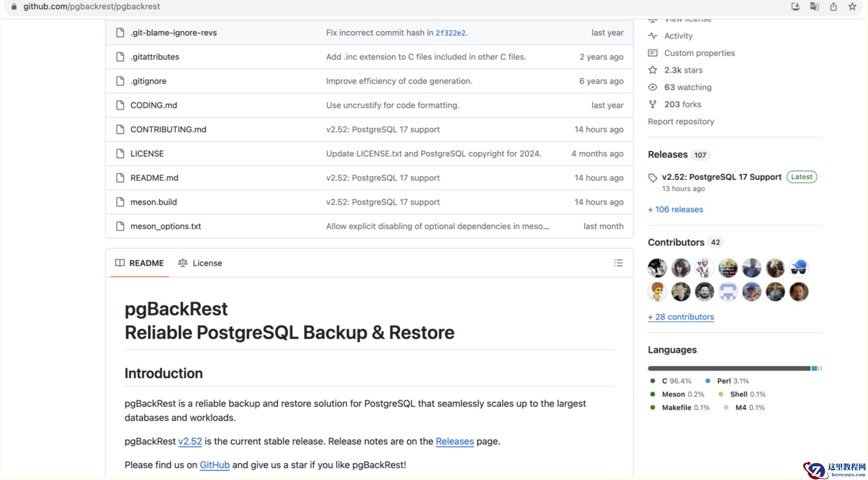
Task: Click the release tag icon for v2.52
Action: [653, 178]
